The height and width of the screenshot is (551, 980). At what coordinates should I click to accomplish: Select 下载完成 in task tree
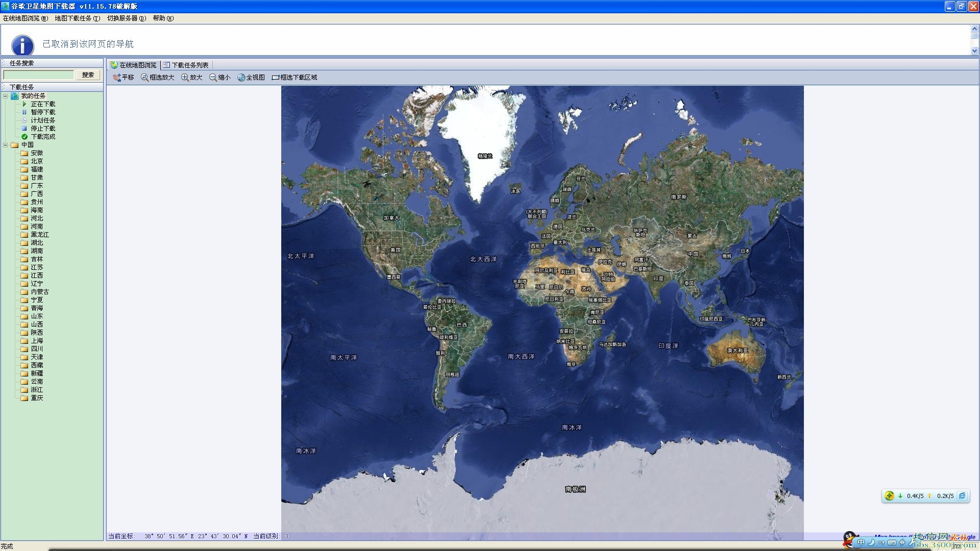(x=43, y=137)
